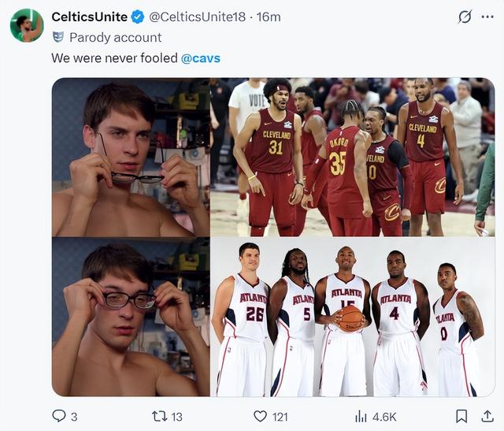The width and height of the screenshot is (504, 431).
Task: Open the @cavs mention link
Action: tap(201, 58)
